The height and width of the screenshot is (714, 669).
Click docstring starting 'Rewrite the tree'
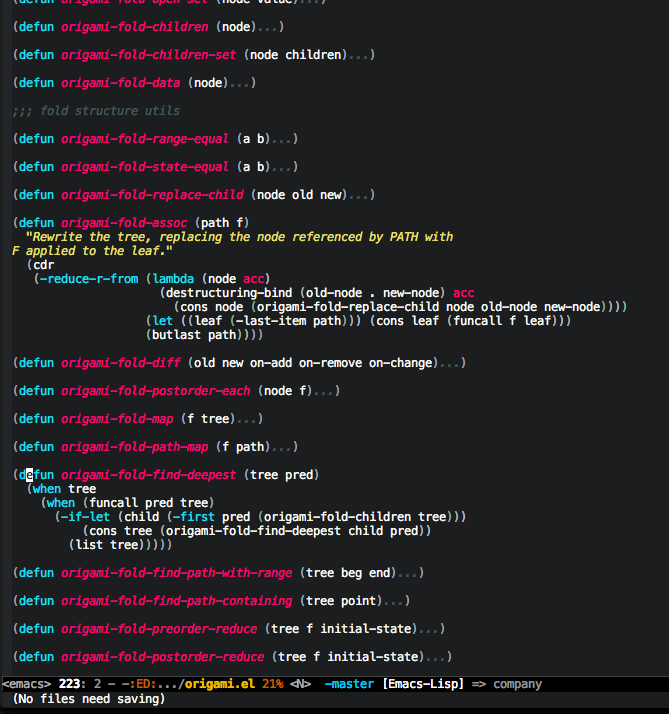240,237
